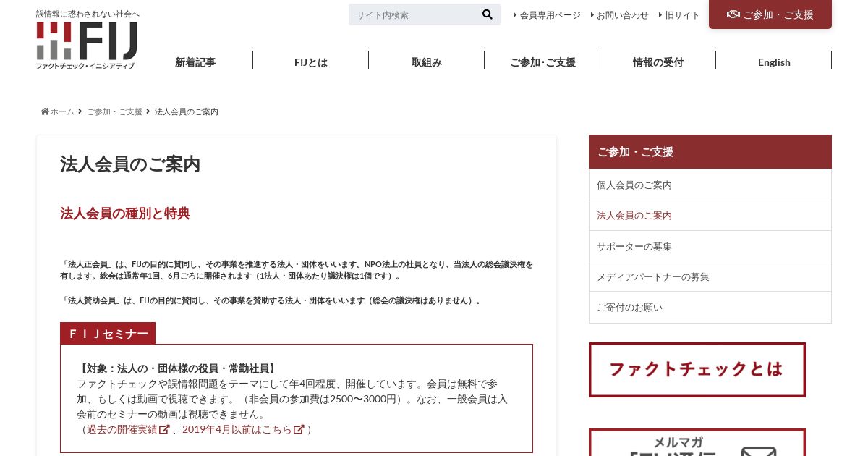The height and width of the screenshot is (456, 868).
Task: Click handshake icon on support button
Action: pyautogui.click(x=733, y=14)
